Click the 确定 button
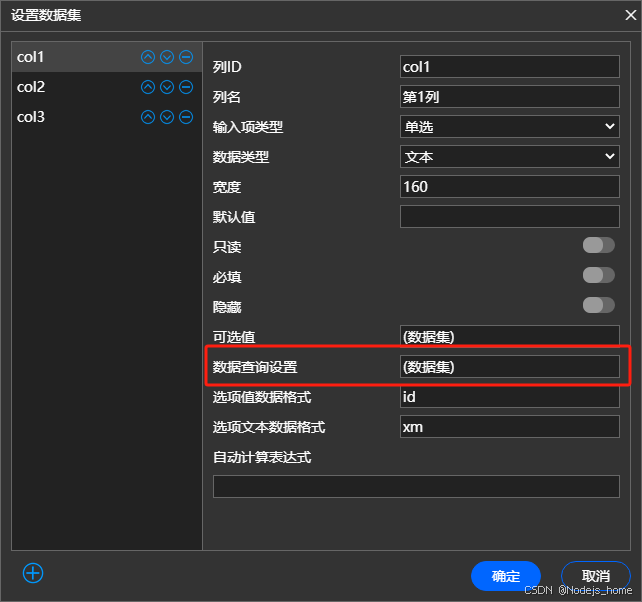The image size is (642, 602). coord(506,576)
